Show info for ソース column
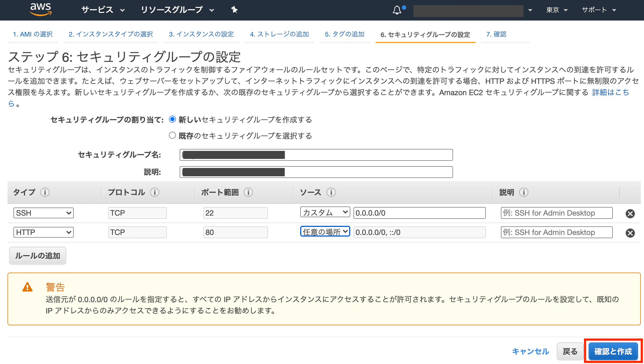Image resolution: width=644 pixels, height=364 pixels. pos(331,192)
